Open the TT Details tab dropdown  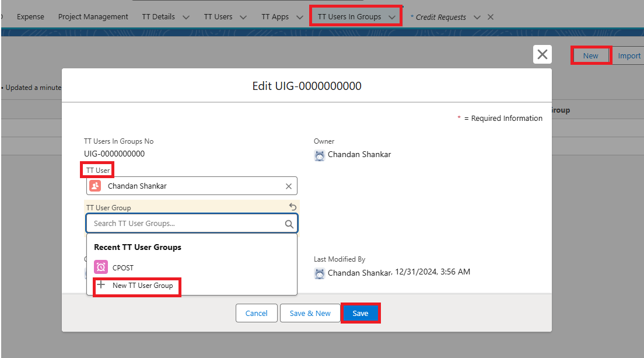tap(186, 18)
